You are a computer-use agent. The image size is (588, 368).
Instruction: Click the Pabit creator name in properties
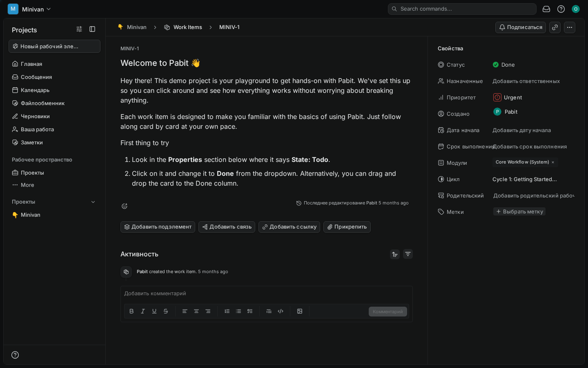point(511,112)
